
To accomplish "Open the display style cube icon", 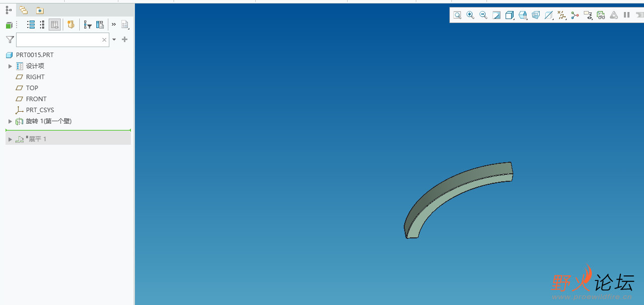I will click(510, 16).
